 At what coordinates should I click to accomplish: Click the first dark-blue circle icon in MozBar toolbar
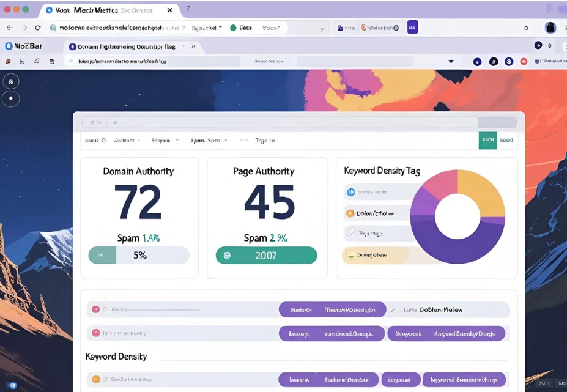pyautogui.click(x=477, y=62)
